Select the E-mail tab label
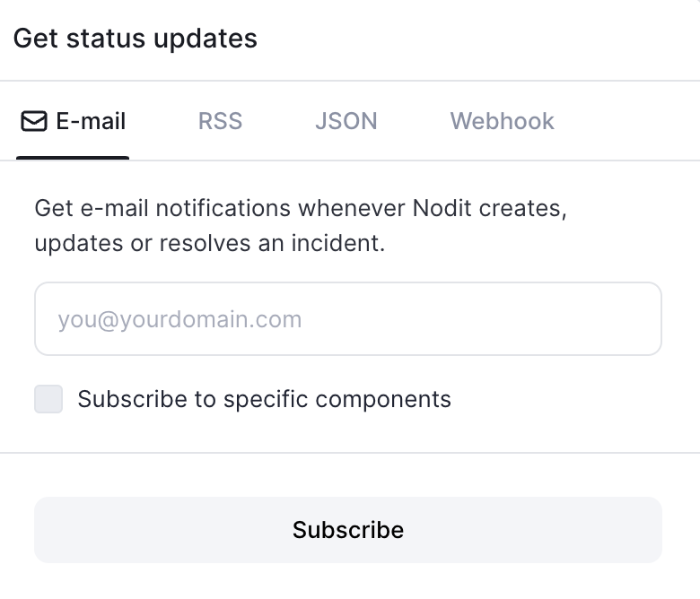The width and height of the screenshot is (700, 599). (x=91, y=121)
